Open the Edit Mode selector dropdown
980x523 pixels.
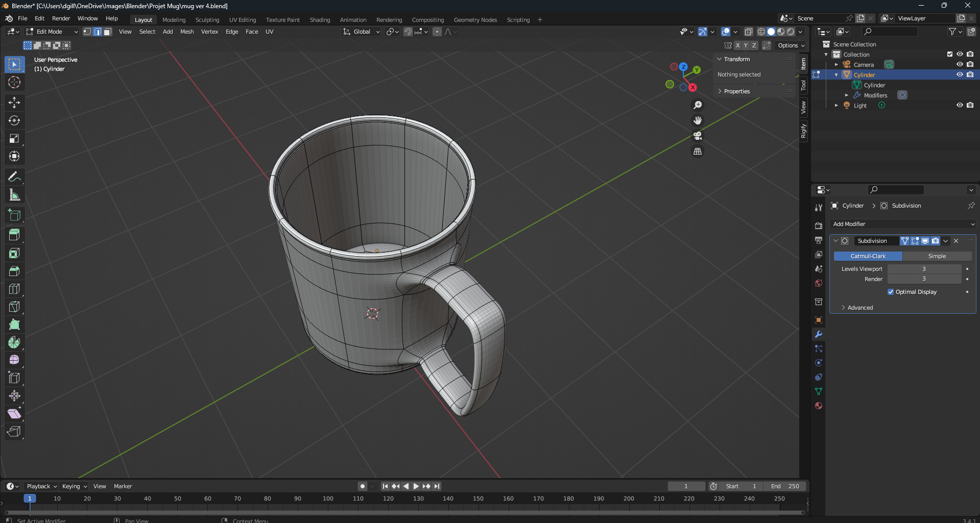52,32
